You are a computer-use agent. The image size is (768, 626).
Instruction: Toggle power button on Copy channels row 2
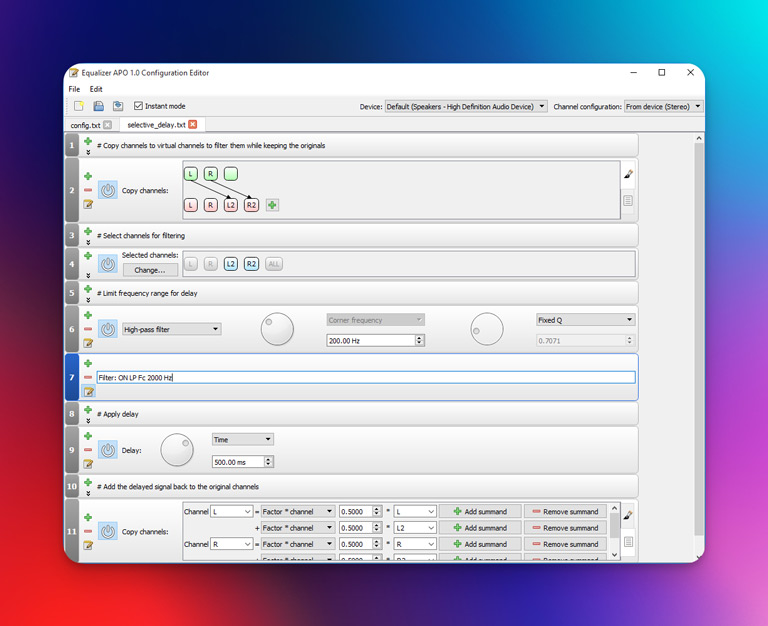click(108, 190)
